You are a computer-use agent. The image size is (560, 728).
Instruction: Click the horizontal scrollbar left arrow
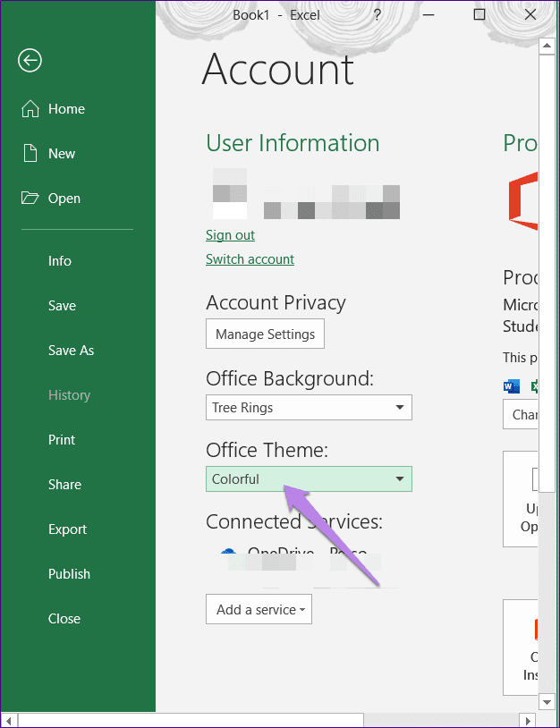click(x=8, y=720)
